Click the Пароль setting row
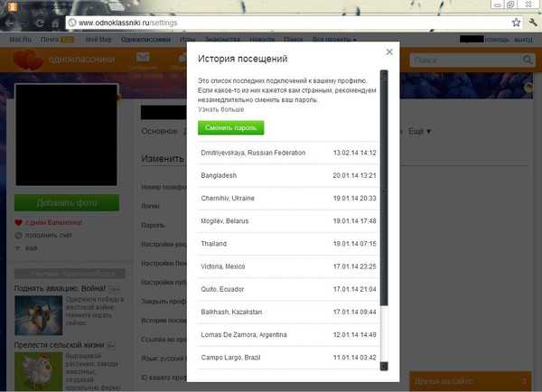Screen dimensions: 542x392 154,226
